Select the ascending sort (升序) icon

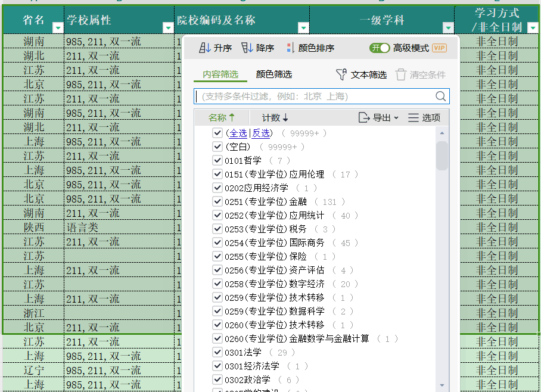[206, 46]
